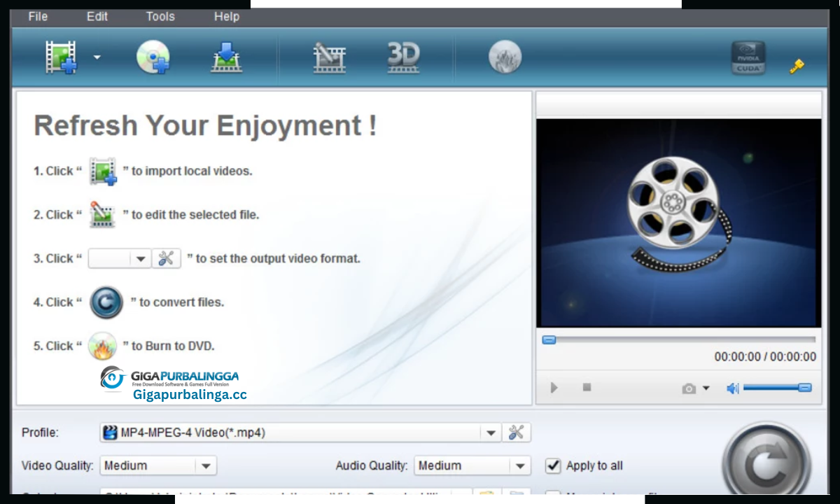Screen dimensions: 840x504
Task: Open the Tools menu
Action: pyautogui.click(x=160, y=17)
